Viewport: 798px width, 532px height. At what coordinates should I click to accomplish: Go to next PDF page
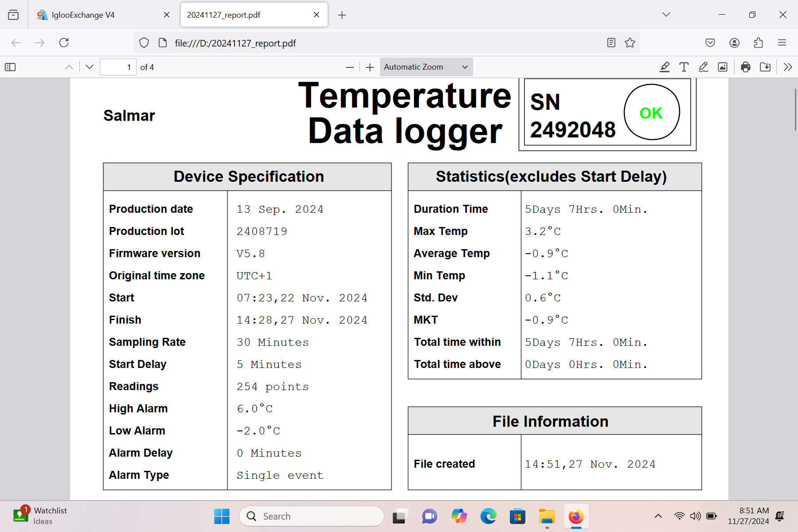pos(90,67)
